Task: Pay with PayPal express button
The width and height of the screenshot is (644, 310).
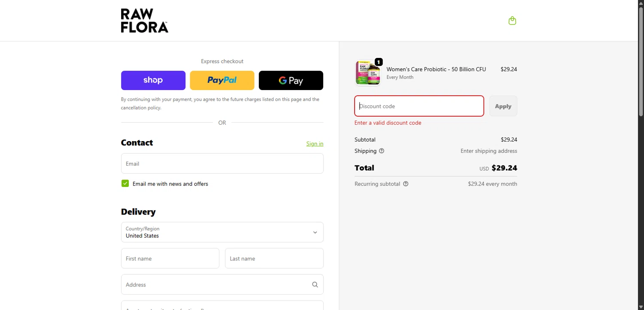Action: tap(222, 80)
